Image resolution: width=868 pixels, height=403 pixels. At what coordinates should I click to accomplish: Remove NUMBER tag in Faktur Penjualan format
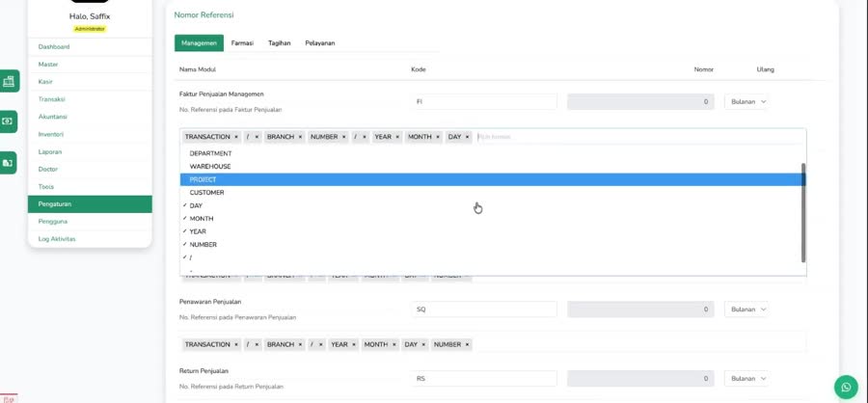click(343, 137)
